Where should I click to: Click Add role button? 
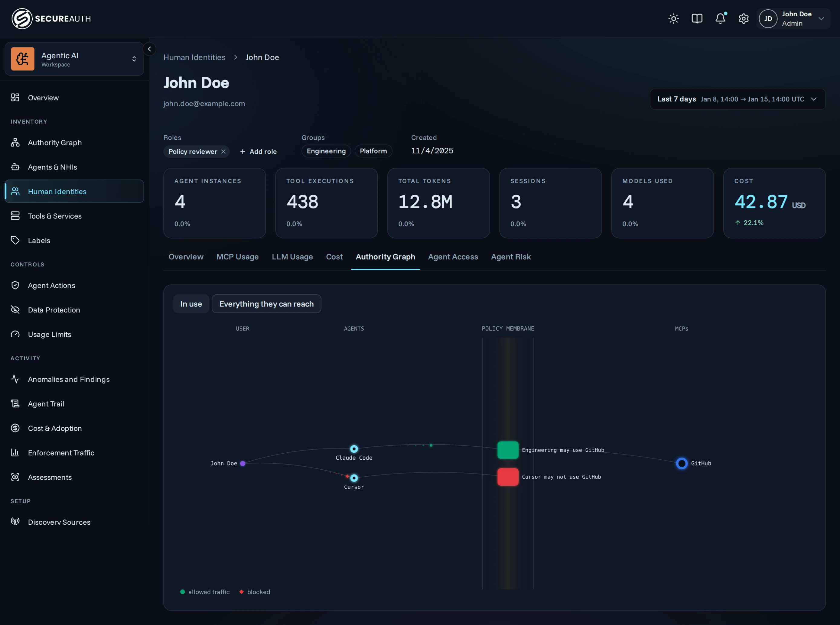pyautogui.click(x=259, y=152)
